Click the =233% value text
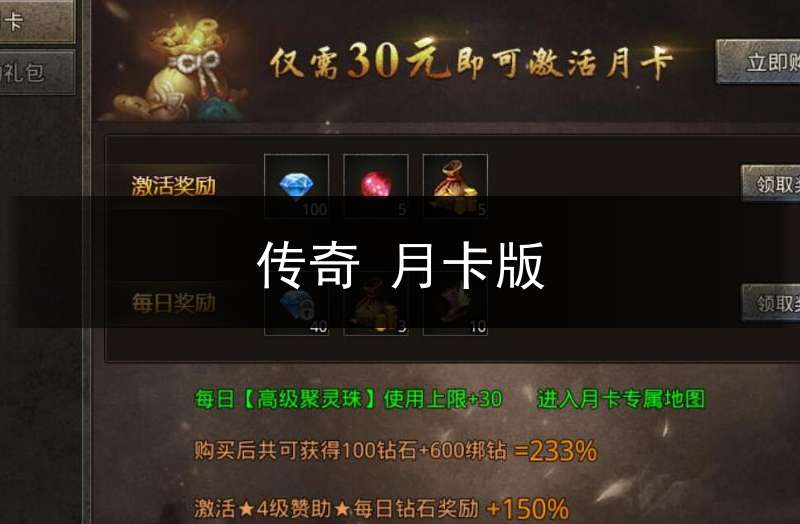The height and width of the screenshot is (524, 800). [555, 451]
